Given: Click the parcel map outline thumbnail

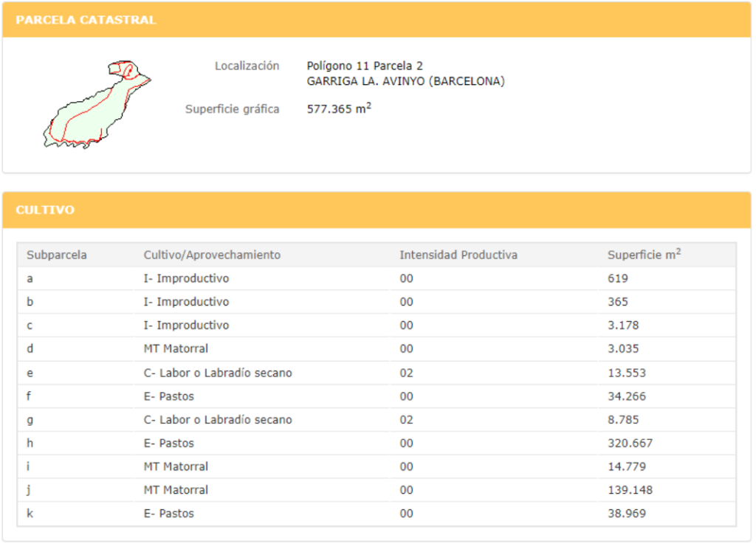Looking at the screenshot, I should coord(96,104).
